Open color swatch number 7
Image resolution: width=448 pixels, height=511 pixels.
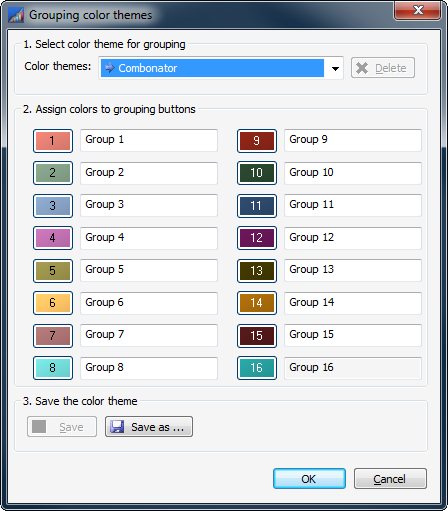pyautogui.click(x=53, y=336)
